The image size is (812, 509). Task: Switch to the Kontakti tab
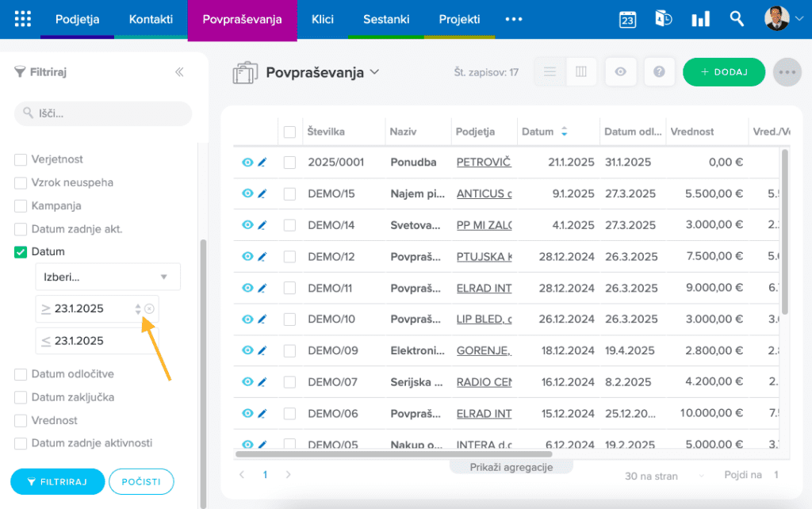pyautogui.click(x=151, y=20)
